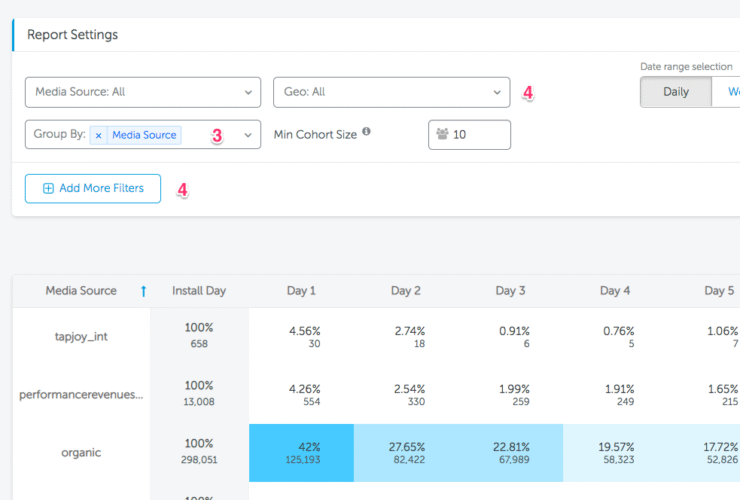The width and height of the screenshot is (740, 500).
Task: Click the organic Day 1 42% cell
Action: pos(301,452)
